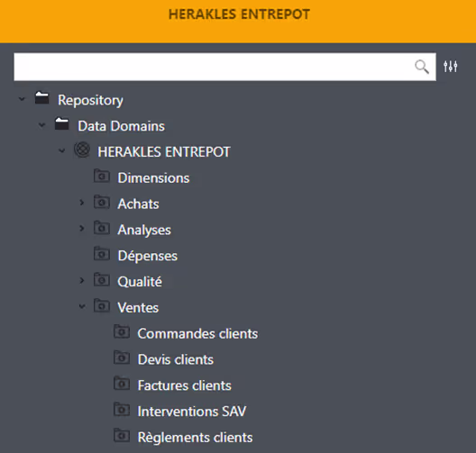This screenshot has width=476, height=453.
Task: Expand the Achats node chevron
Action: click(82, 203)
